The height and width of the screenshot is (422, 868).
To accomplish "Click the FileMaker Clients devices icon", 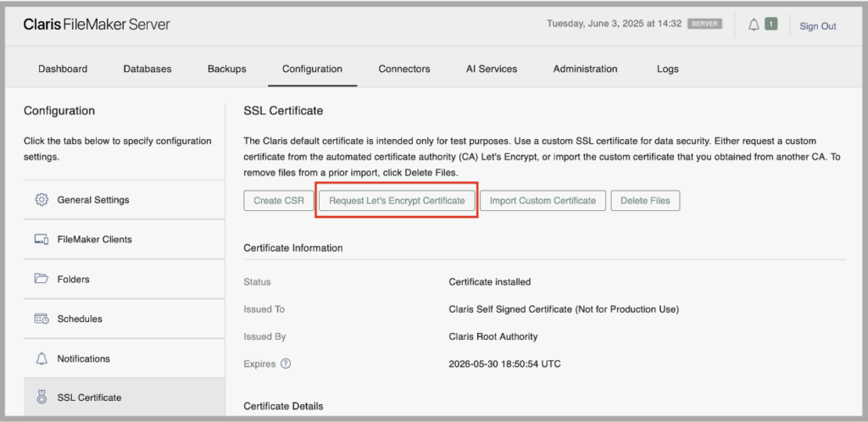I will (x=42, y=240).
